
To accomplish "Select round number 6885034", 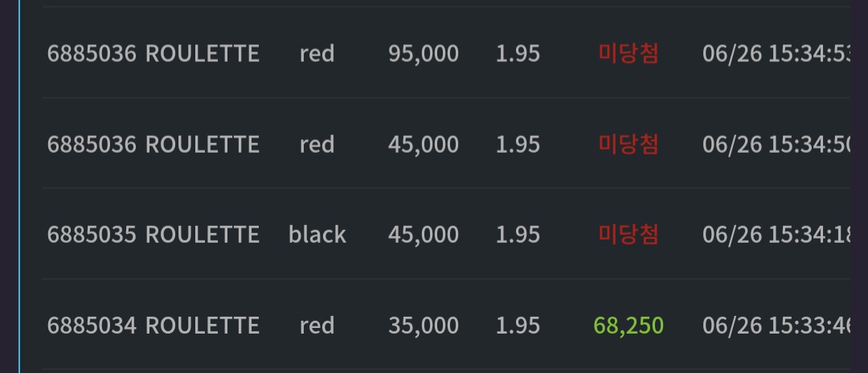I will point(92,325).
